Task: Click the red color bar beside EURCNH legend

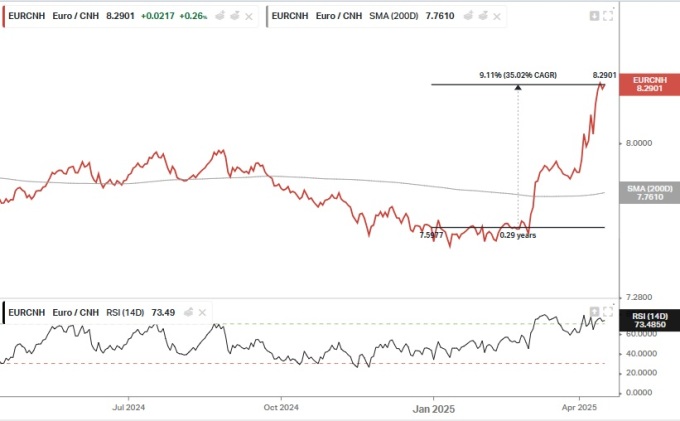Action: click(x=4, y=16)
